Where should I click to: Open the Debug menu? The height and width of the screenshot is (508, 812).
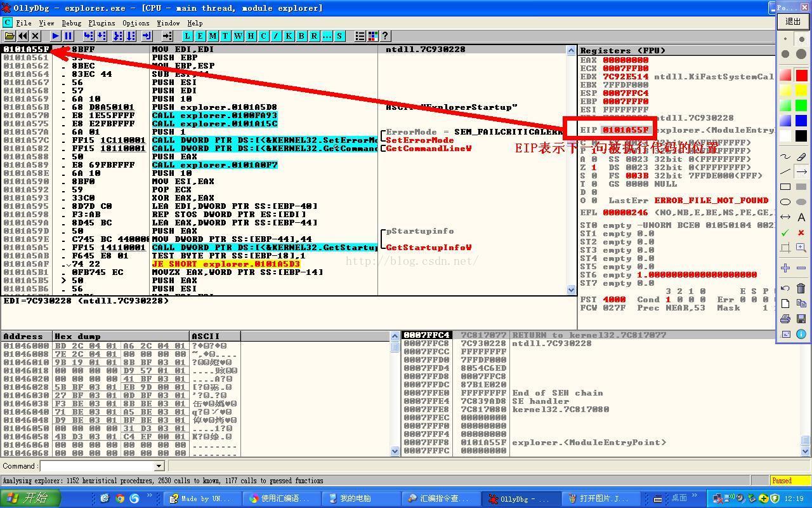pos(71,23)
